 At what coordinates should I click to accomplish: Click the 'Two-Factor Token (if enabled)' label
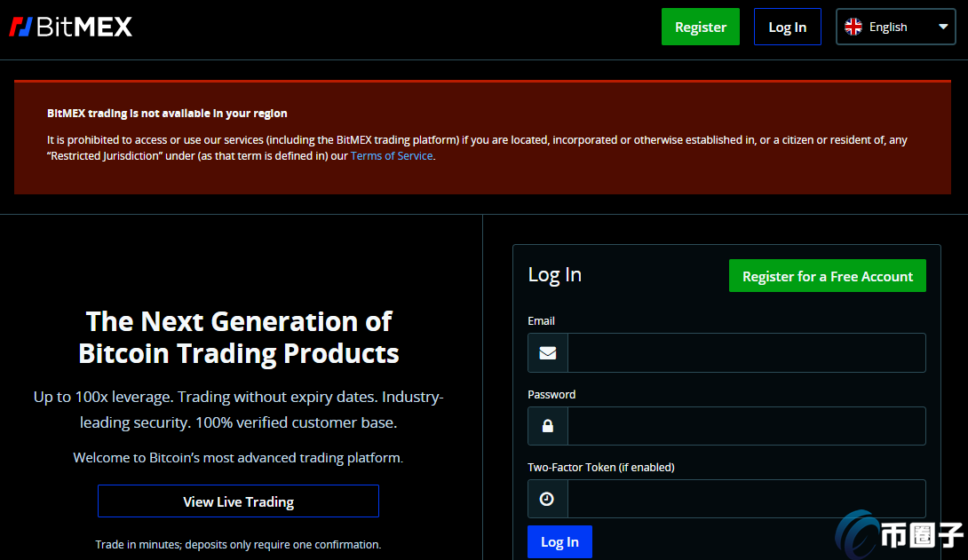(600, 468)
